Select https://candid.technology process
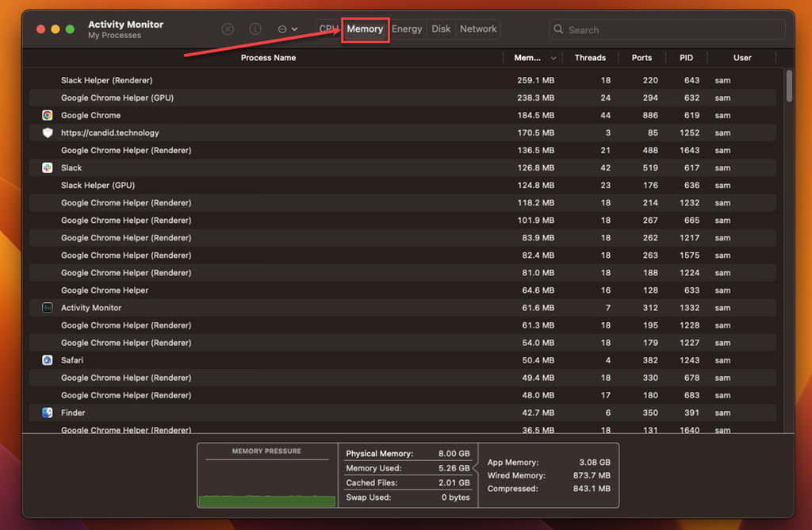This screenshot has width=812, height=530. pyautogui.click(x=109, y=132)
